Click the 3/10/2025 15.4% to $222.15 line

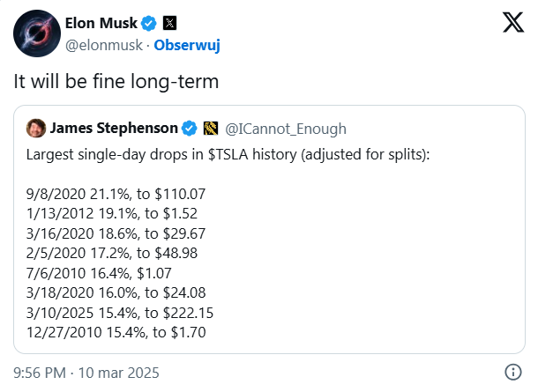click(121, 313)
